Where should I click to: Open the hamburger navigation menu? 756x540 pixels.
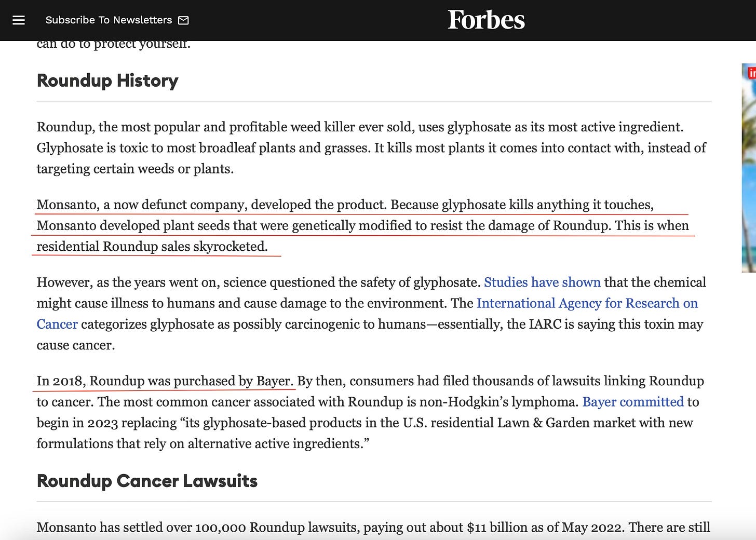point(19,20)
